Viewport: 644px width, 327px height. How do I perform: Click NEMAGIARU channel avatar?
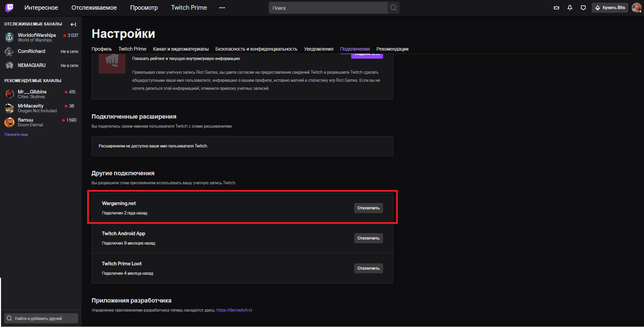click(x=9, y=65)
